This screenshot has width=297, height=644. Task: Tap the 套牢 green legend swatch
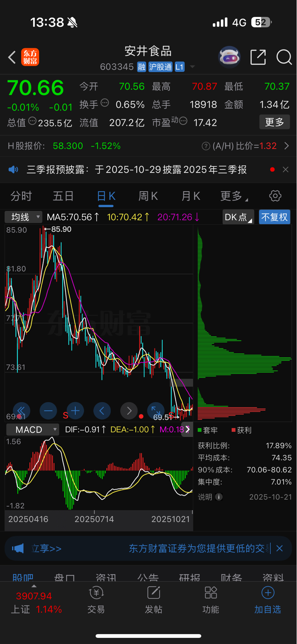200,430
